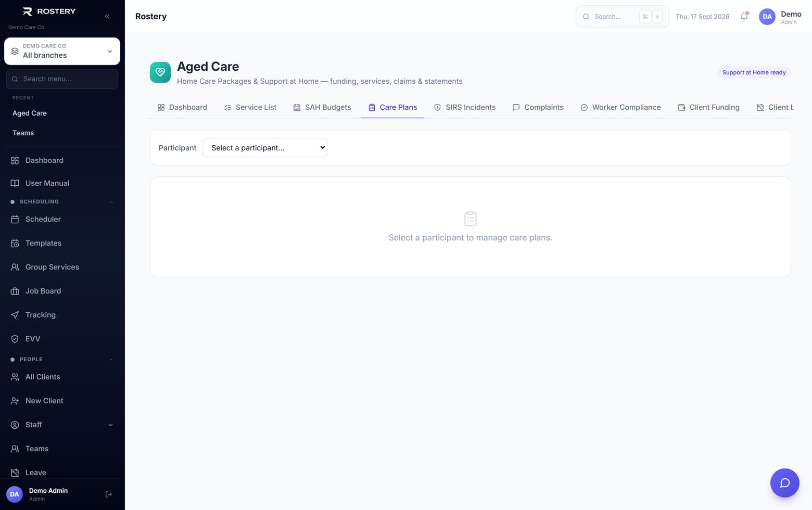Click the Tracking arrow icon
This screenshot has height=510, width=812.
pyautogui.click(x=15, y=315)
